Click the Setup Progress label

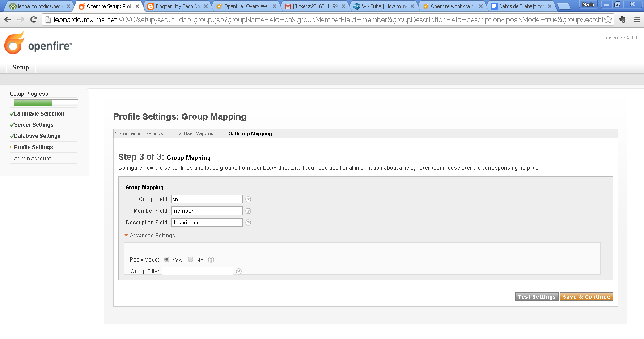tap(29, 94)
